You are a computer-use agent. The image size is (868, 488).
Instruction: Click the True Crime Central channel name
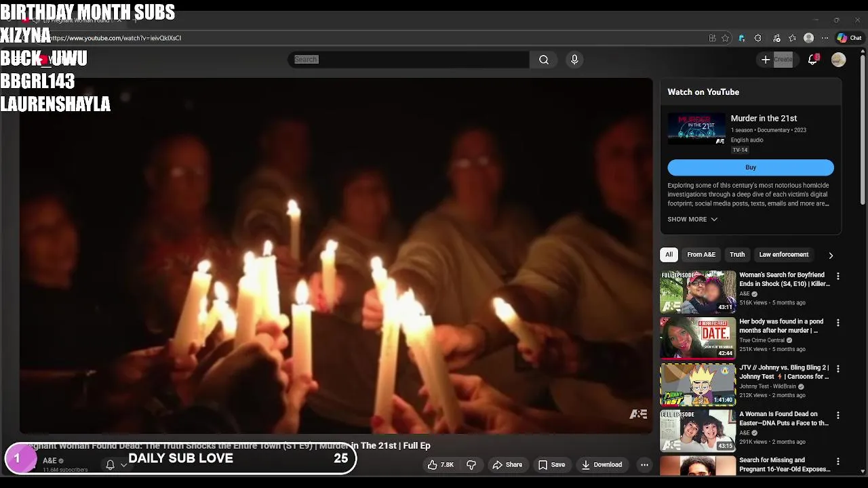762,340
